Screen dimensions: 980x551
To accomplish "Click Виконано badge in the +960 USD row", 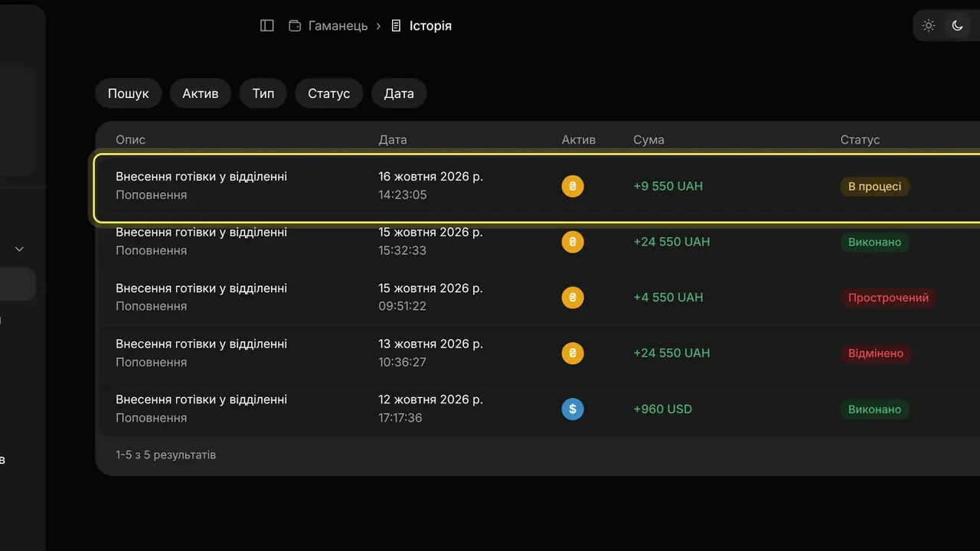I will (x=875, y=409).
